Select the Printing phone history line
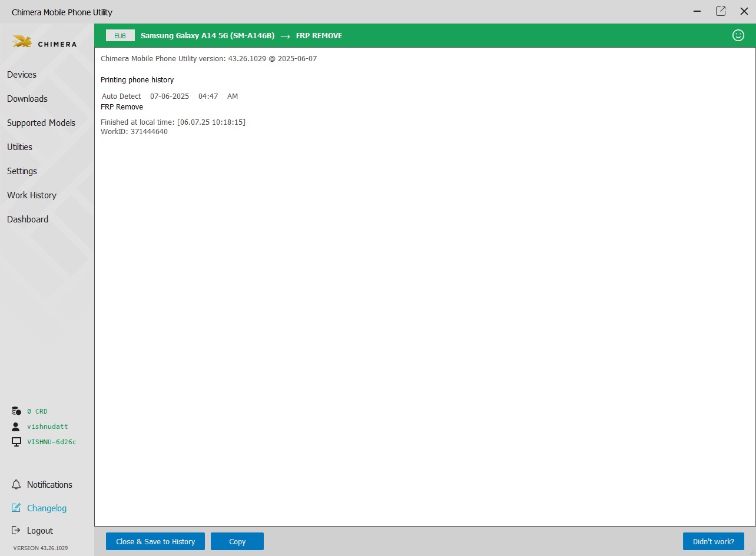The width and height of the screenshot is (756, 556). (x=137, y=80)
